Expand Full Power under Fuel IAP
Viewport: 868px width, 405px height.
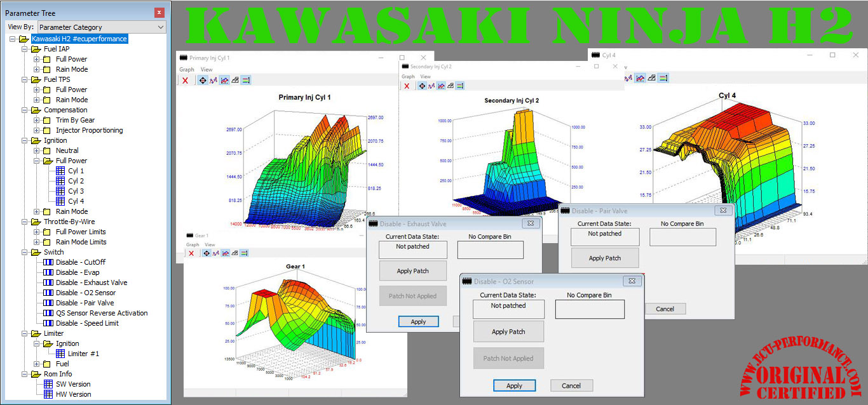[37, 59]
